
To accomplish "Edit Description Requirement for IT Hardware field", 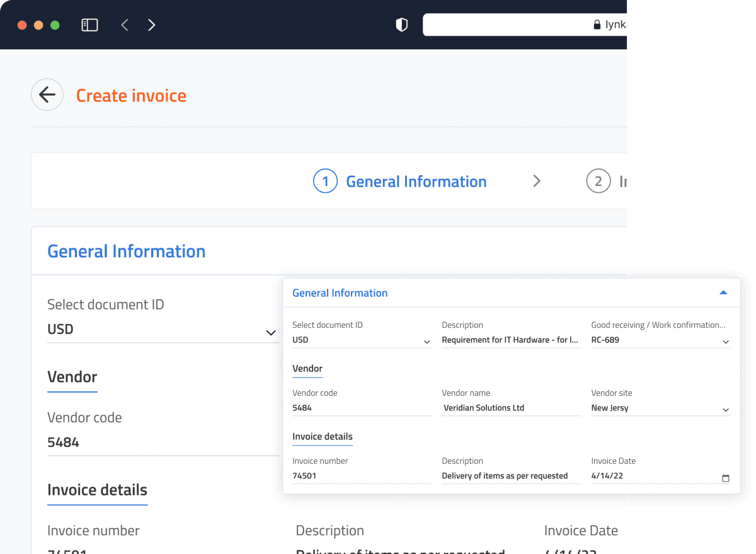I will point(511,340).
